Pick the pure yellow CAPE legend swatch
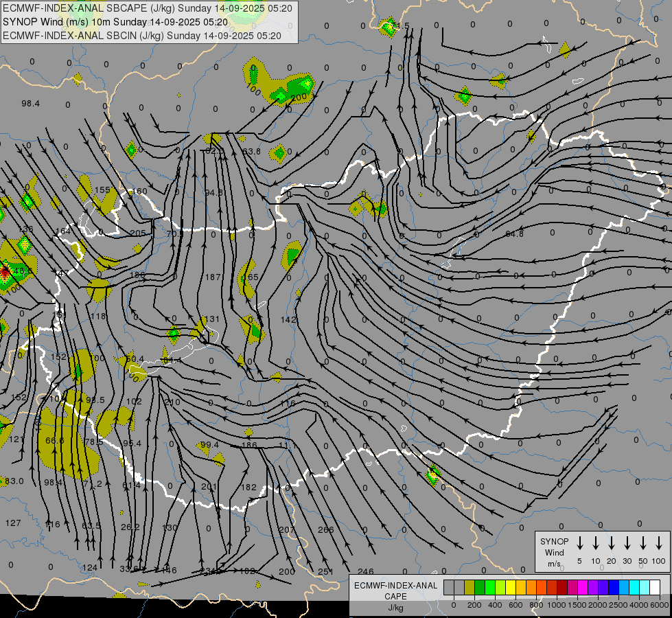 tap(511, 588)
